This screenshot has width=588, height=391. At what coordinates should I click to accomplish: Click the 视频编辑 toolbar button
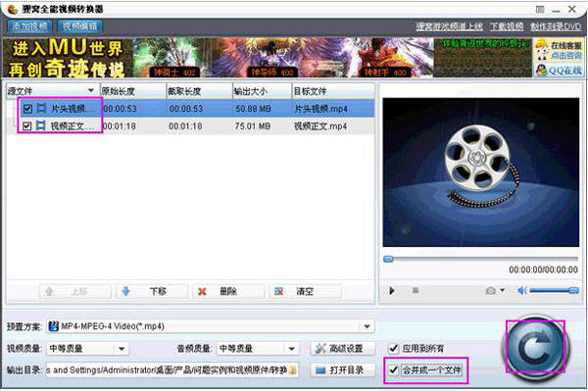(80, 26)
